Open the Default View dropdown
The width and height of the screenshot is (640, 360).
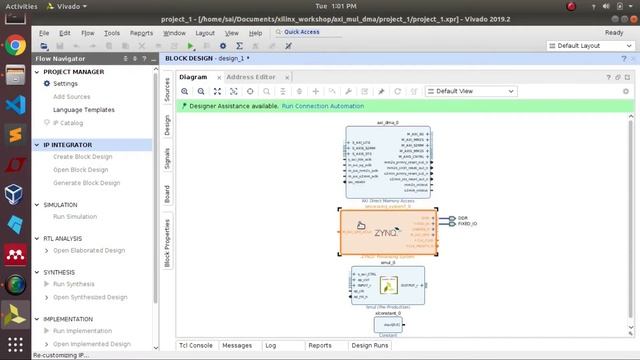[x=471, y=91]
